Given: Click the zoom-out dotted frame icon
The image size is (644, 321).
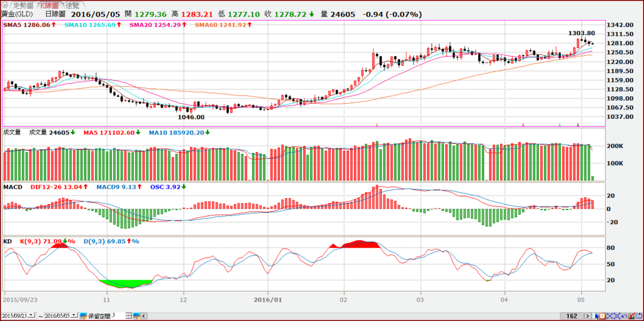Looking at the screenshot, I should (617, 316).
